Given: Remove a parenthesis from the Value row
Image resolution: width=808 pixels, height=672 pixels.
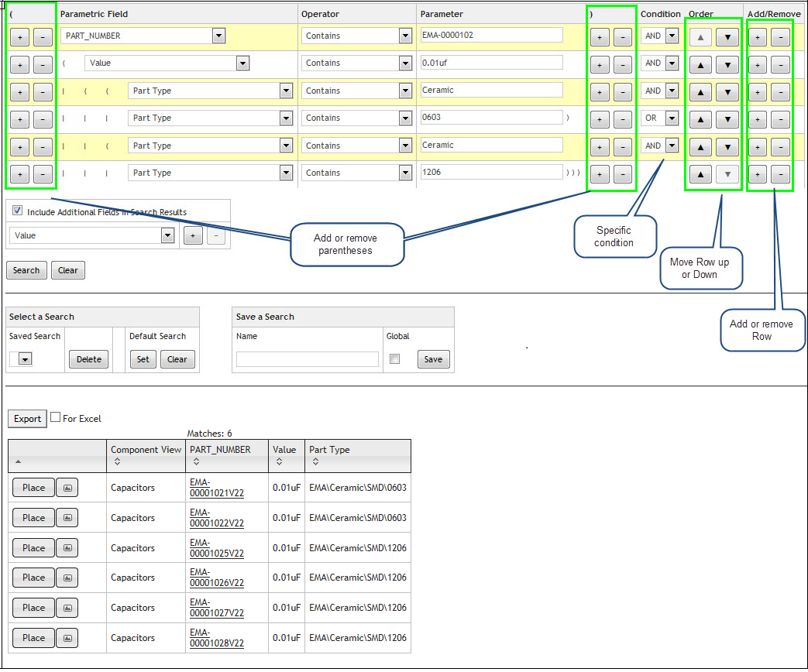Looking at the screenshot, I should point(43,63).
